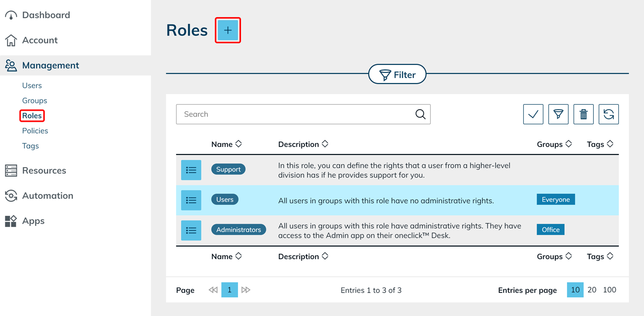Go to the first page with the rewind arrows

click(x=213, y=290)
